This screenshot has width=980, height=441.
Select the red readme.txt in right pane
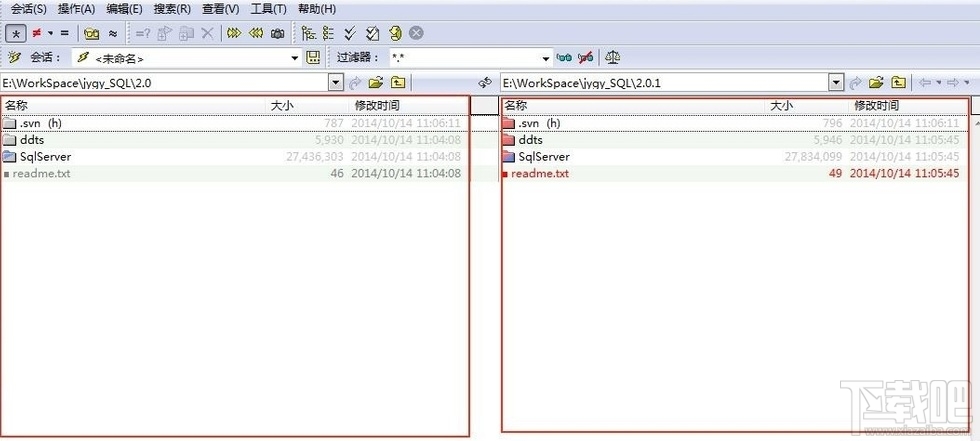click(x=735, y=174)
